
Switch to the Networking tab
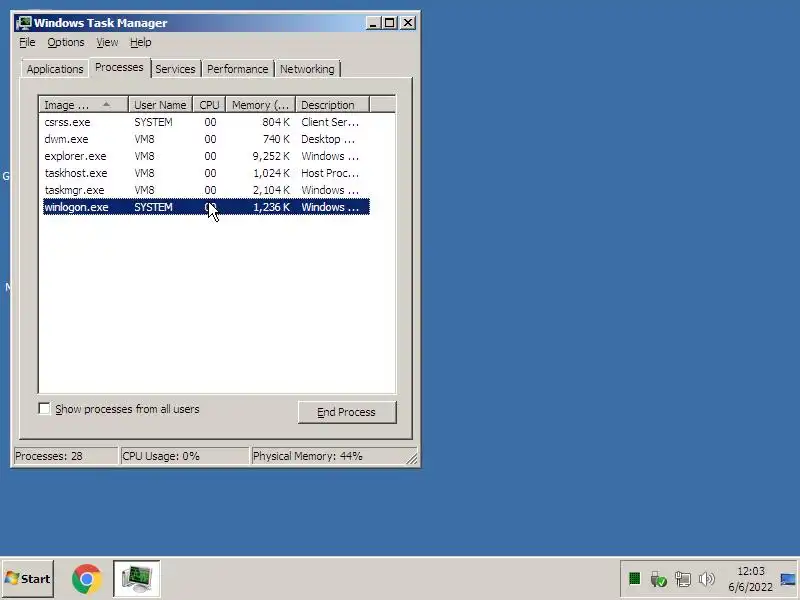point(307,69)
